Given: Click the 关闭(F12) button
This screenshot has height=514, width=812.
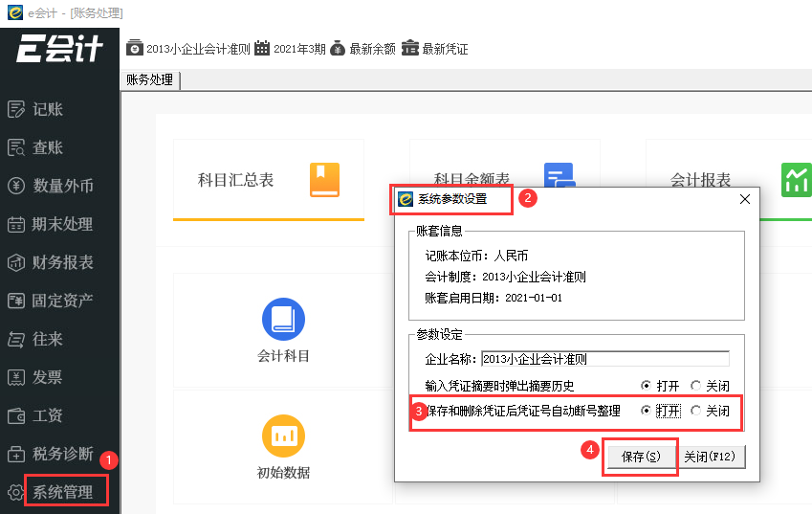Looking at the screenshot, I should click(710, 457).
